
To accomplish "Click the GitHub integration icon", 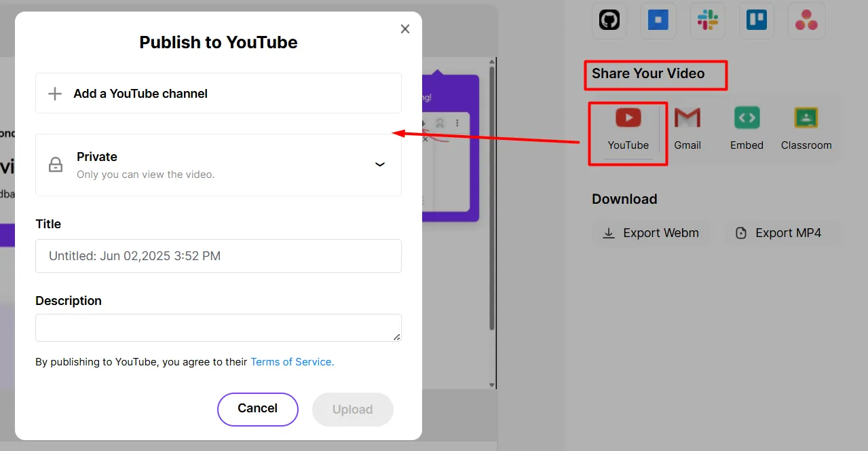I will (609, 20).
